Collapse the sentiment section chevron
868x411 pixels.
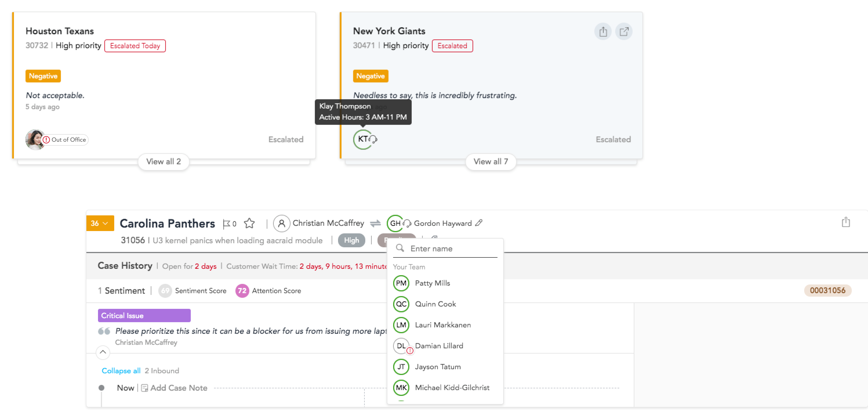coord(103,352)
